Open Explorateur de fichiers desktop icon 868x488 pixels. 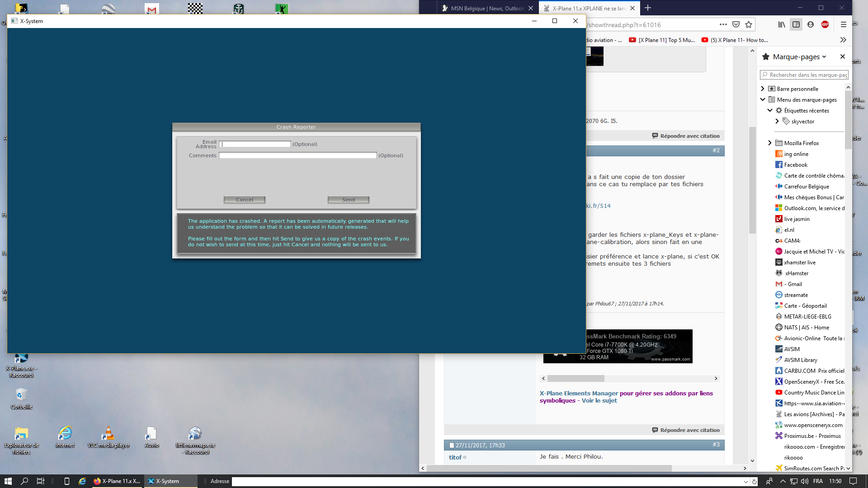point(21,440)
